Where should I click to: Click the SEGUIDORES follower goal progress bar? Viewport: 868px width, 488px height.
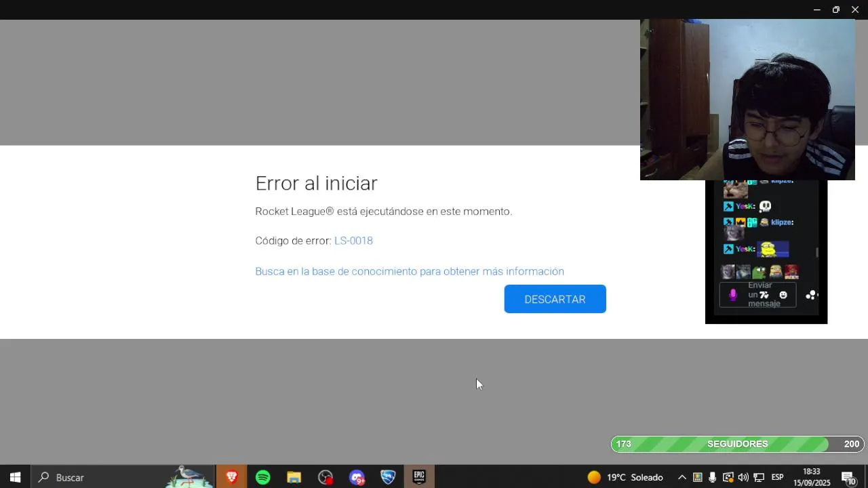point(737,444)
